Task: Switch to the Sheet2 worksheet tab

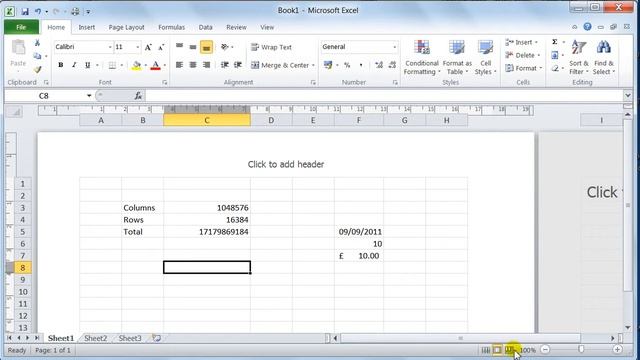Action: pyautogui.click(x=96, y=338)
